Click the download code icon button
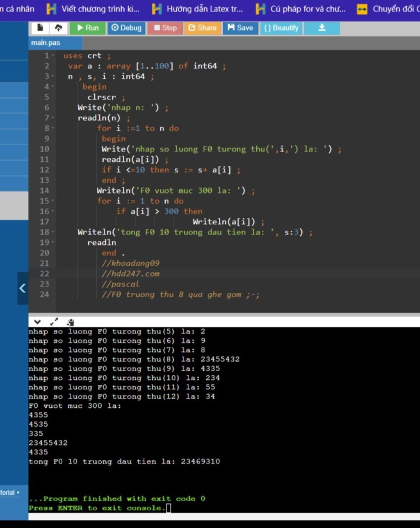The image size is (420, 528). pyautogui.click(x=322, y=28)
